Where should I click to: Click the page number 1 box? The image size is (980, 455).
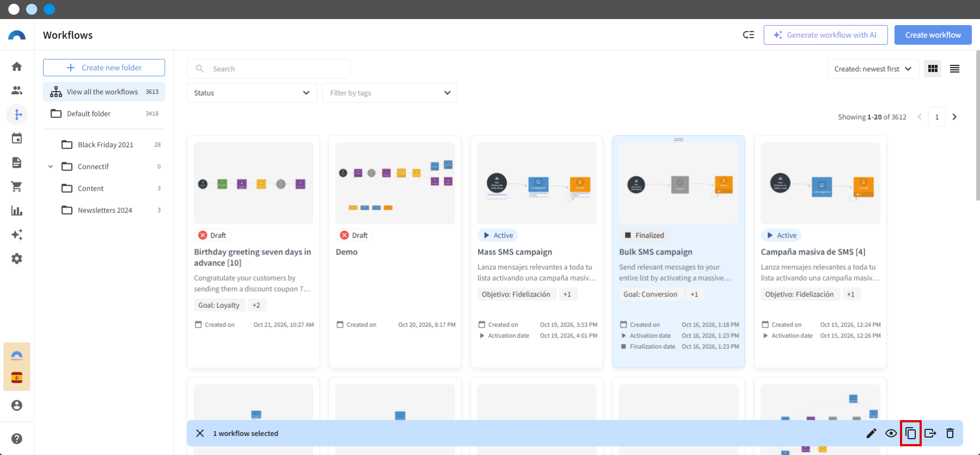point(937,117)
